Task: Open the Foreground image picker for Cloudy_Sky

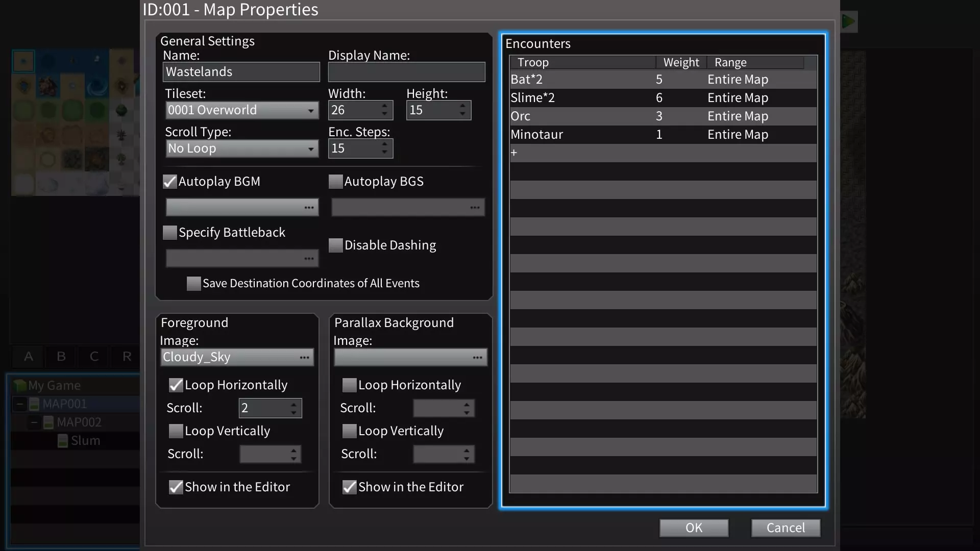Action: pyautogui.click(x=305, y=357)
